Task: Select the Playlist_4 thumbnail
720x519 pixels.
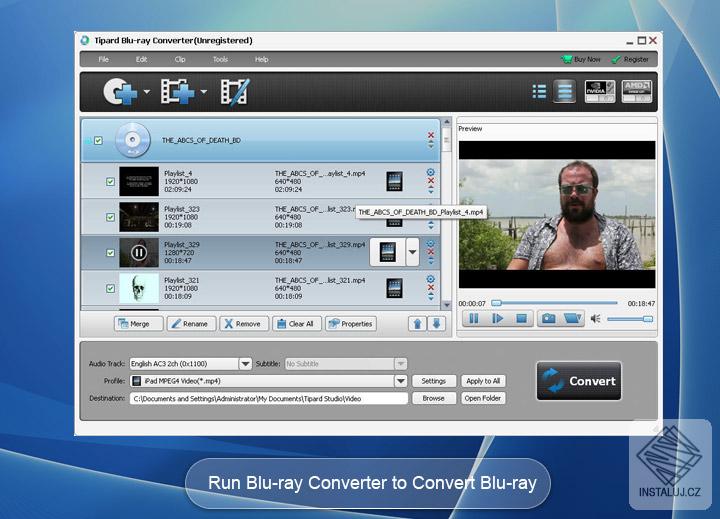Action: tap(139, 181)
